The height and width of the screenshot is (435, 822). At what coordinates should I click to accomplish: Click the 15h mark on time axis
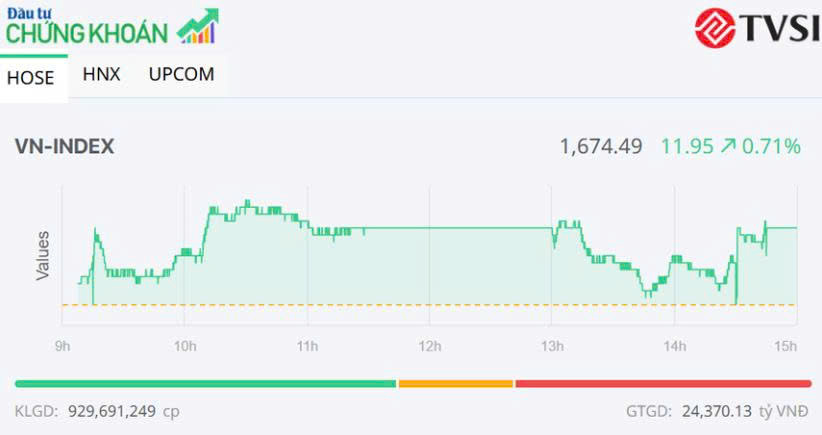(787, 346)
